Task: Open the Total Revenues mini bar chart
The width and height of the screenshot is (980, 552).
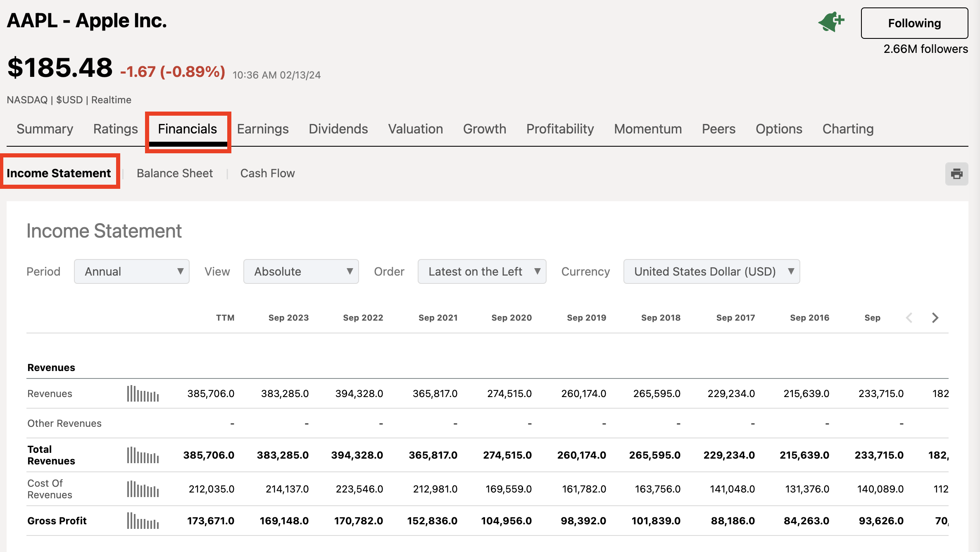Action: tap(143, 455)
